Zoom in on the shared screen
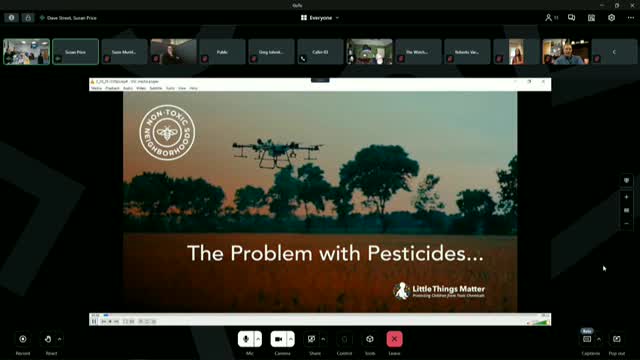Viewport: 640px width, 360px height. click(x=627, y=197)
